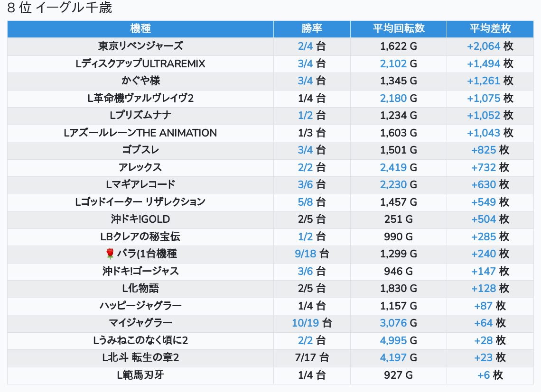The height and width of the screenshot is (392, 541).
Task: Click the +6 value in L範馬刃牙 row
Action: click(x=484, y=375)
